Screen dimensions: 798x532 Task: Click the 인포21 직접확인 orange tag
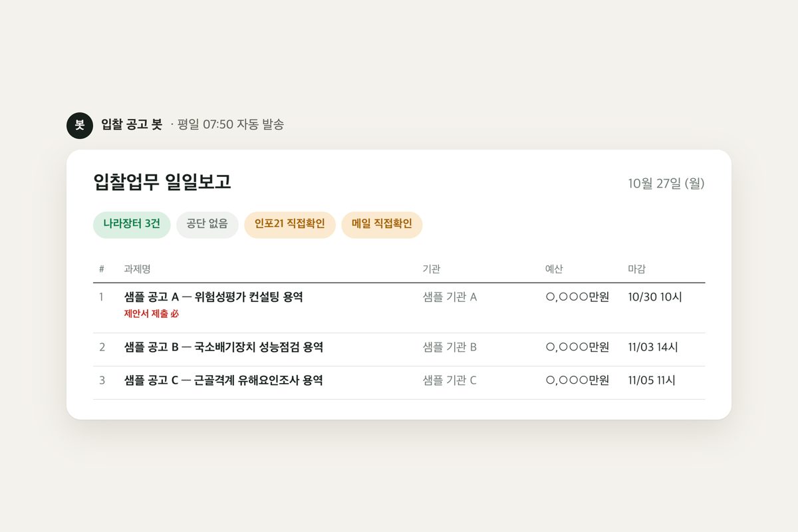pyautogui.click(x=290, y=224)
